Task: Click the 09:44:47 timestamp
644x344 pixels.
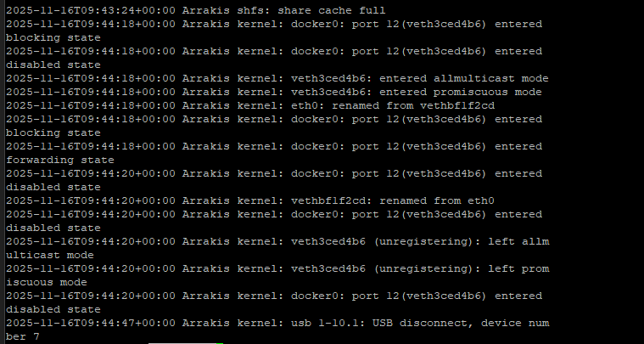Action: (90, 323)
